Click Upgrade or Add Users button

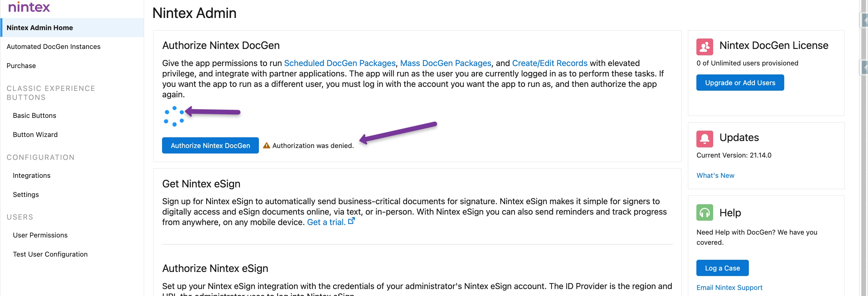(x=740, y=83)
